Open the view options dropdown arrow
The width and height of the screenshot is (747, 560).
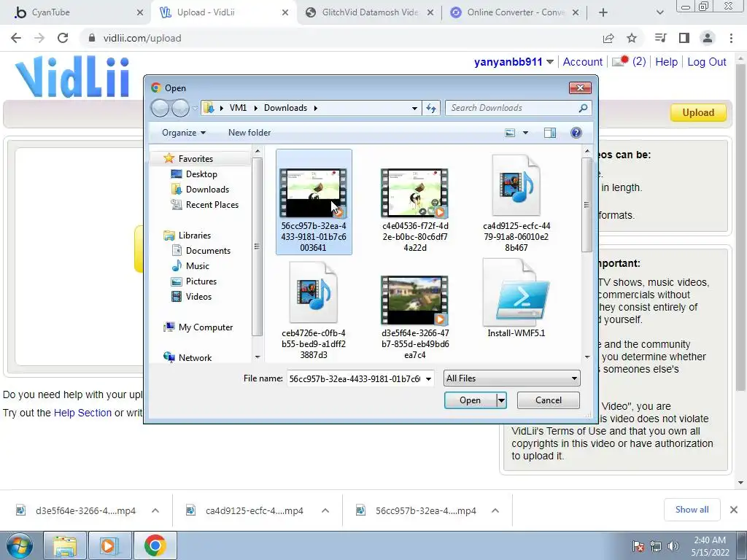click(x=525, y=133)
